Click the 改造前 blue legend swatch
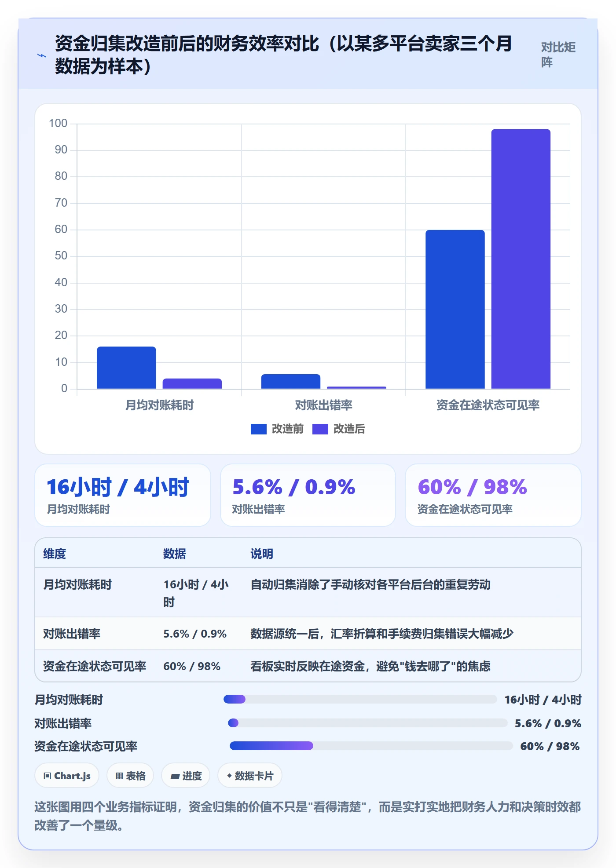This screenshot has height=868, width=616. point(258,429)
